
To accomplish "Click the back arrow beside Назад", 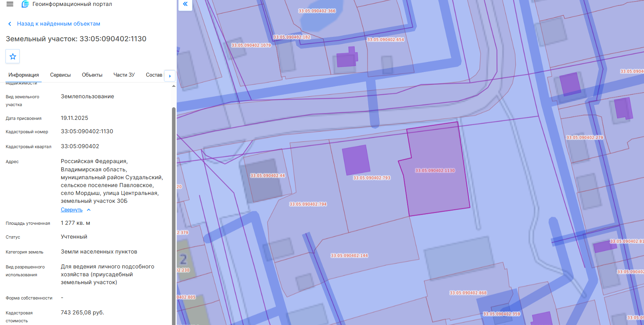I will 10,24.
